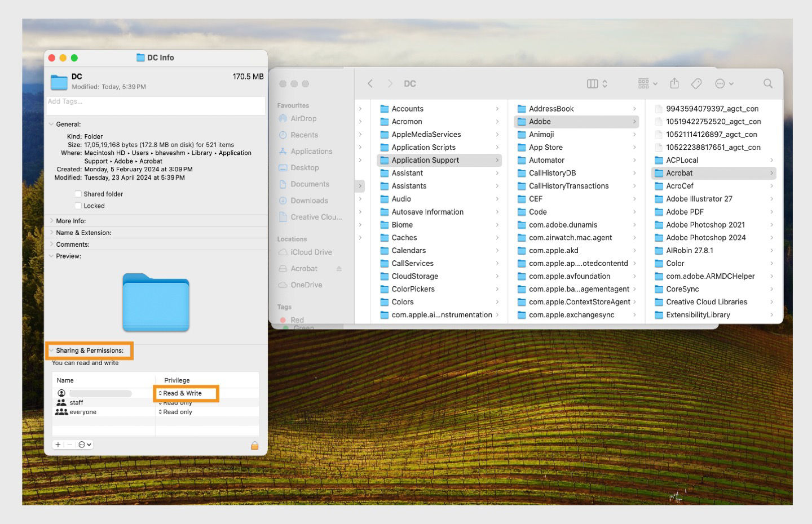Collapse the General section in the Info window
The height and width of the screenshot is (524, 812).
pos(51,124)
